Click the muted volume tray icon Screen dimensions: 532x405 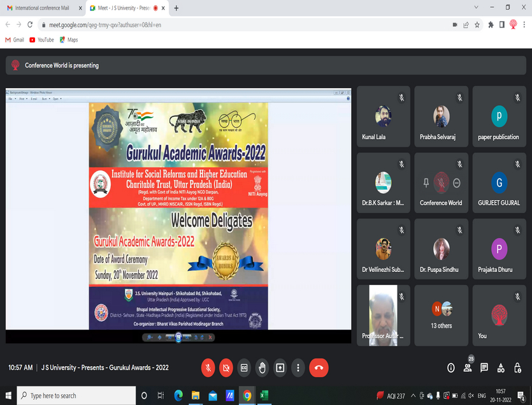point(471,395)
